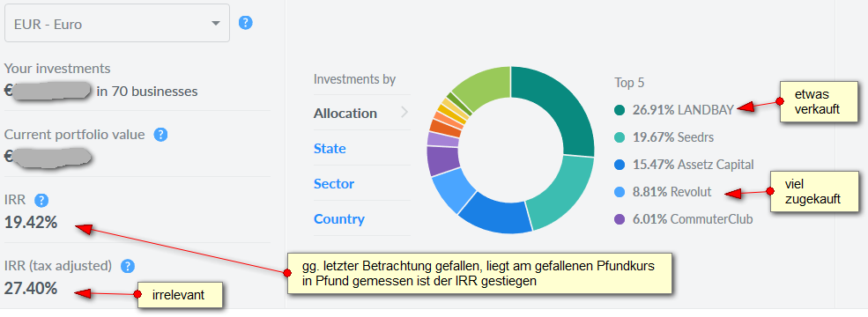
Task: Click CommuterClub purple legend dot
Action: tap(619, 219)
